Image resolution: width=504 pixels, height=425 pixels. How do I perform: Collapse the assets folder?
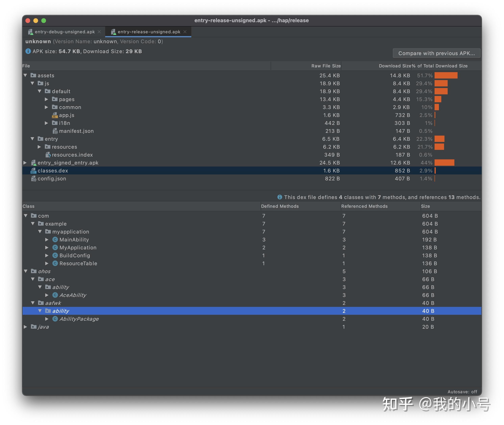25,75
